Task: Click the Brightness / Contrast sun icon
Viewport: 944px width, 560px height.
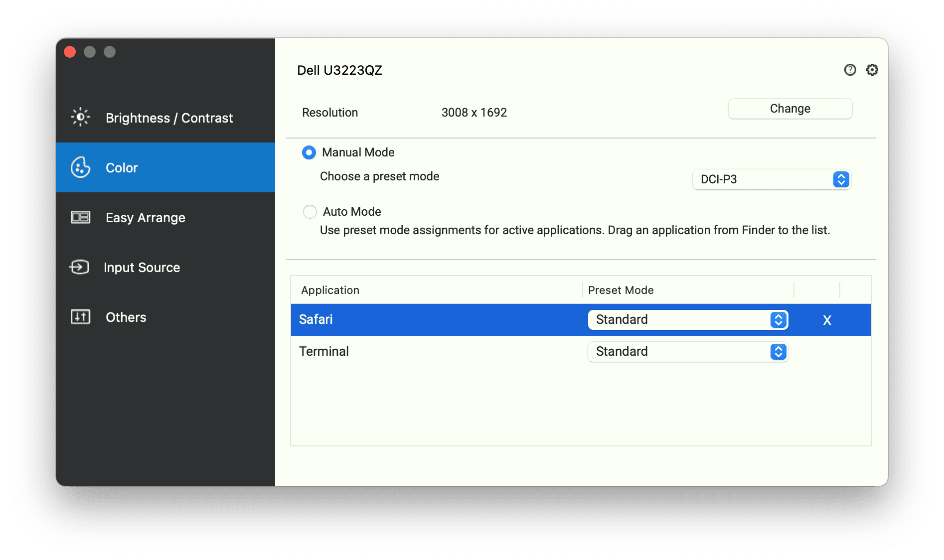Action: pos(80,118)
